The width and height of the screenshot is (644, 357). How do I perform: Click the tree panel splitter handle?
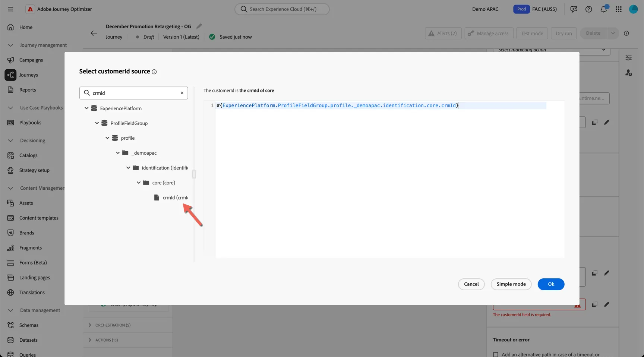(194, 174)
